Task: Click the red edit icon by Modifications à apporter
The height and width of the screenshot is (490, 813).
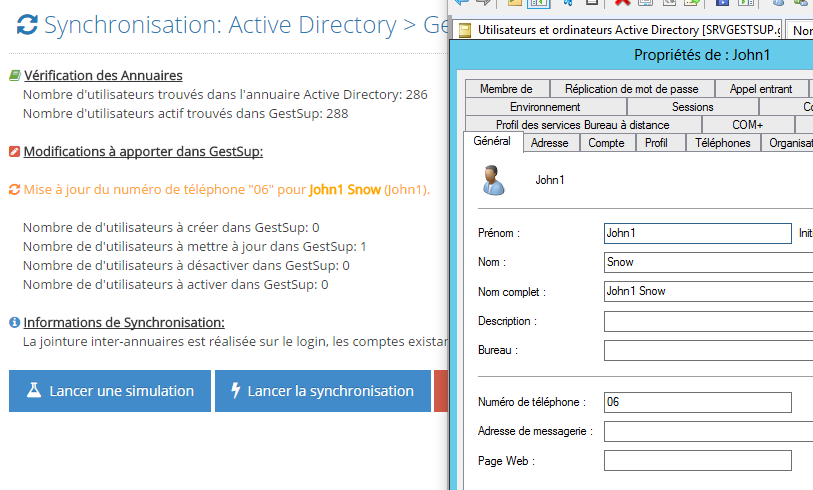Action: pos(15,151)
